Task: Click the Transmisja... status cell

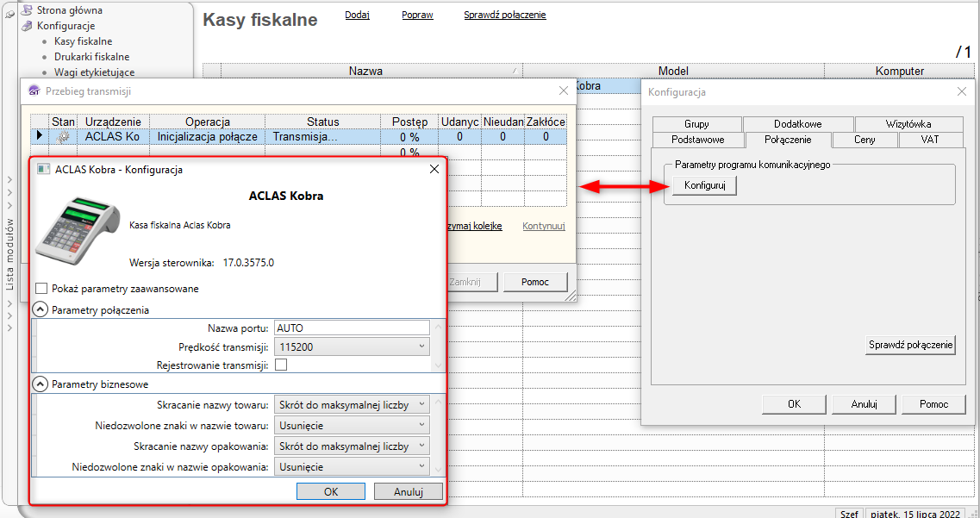Action: [x=323, y=136]
